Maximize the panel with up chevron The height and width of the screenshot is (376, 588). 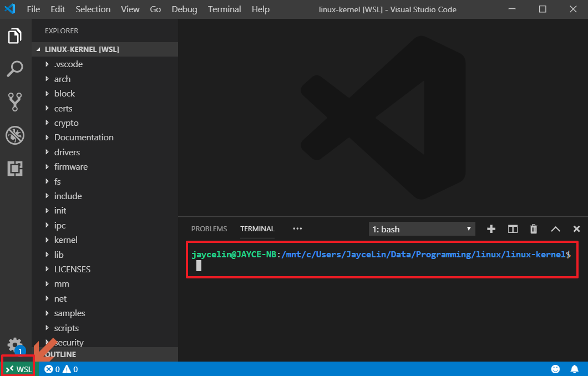[555, 229]
